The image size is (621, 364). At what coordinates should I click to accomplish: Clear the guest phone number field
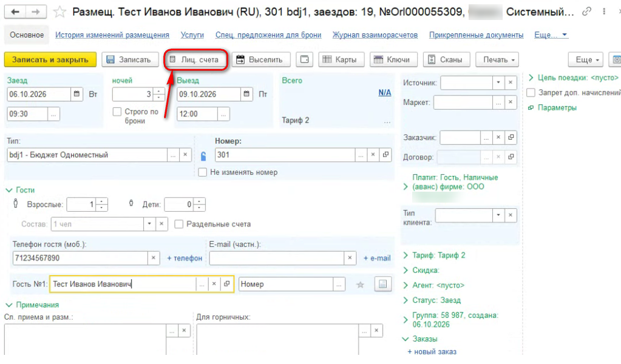[154, 258]
